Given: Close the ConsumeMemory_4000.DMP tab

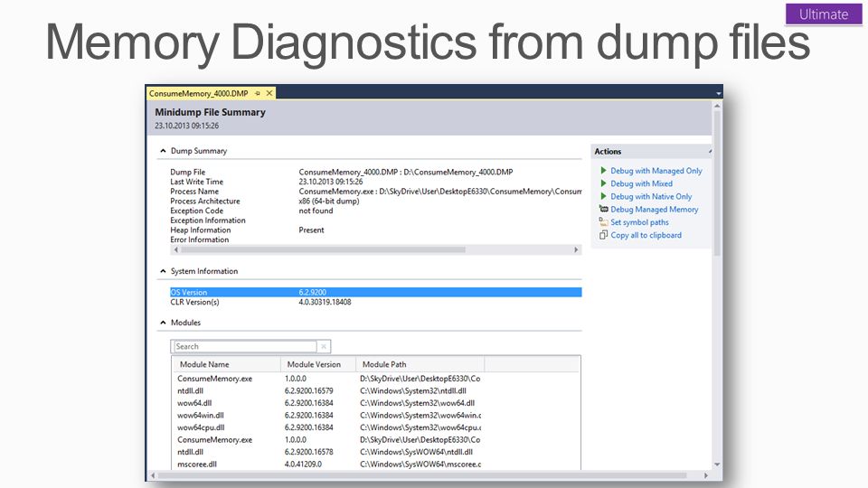Looking at the screenshot, I should (x=269, y=93).
